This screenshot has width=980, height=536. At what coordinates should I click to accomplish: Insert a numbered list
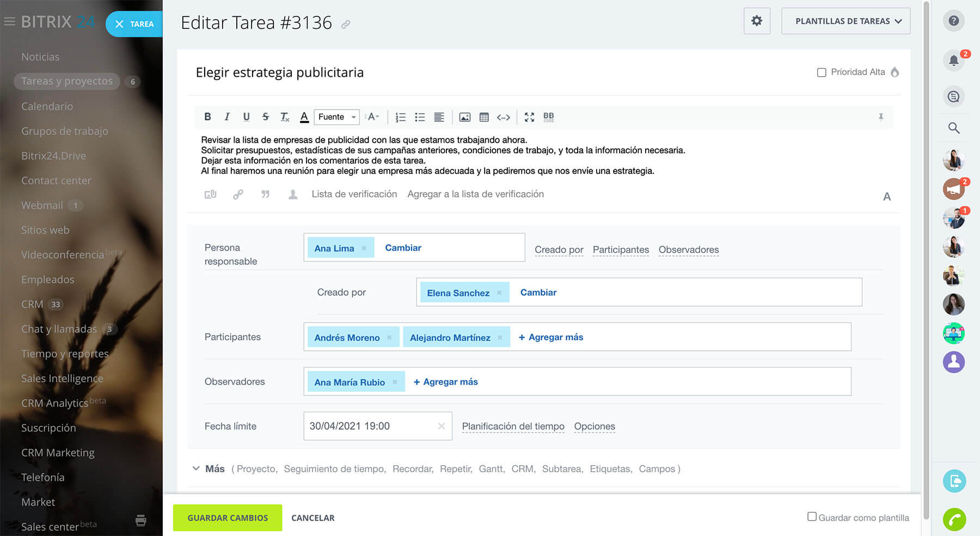tap(400, 117)
